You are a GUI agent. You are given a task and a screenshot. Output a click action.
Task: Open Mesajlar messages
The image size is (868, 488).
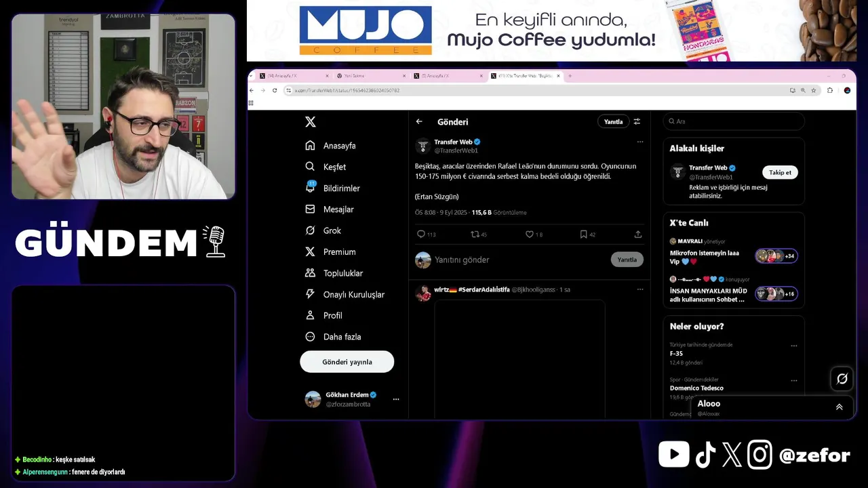click(x=330, y=209)
